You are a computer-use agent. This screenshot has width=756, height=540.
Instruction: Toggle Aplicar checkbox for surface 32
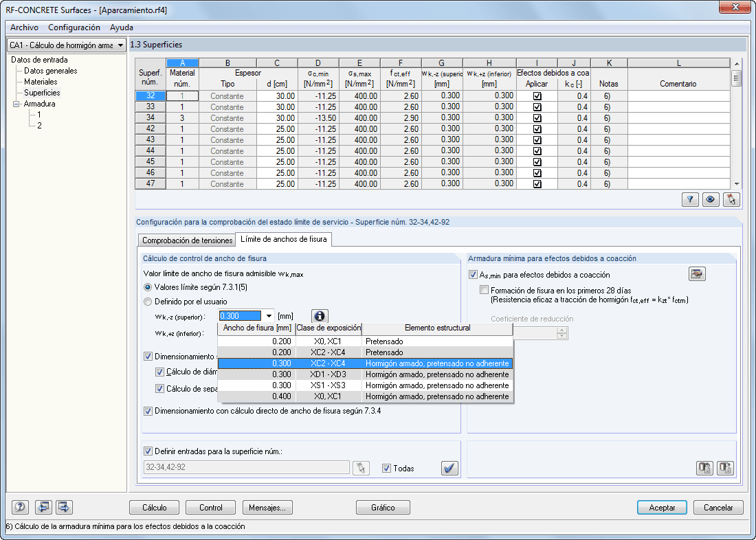pyautogui.click(x=537, y=96)
